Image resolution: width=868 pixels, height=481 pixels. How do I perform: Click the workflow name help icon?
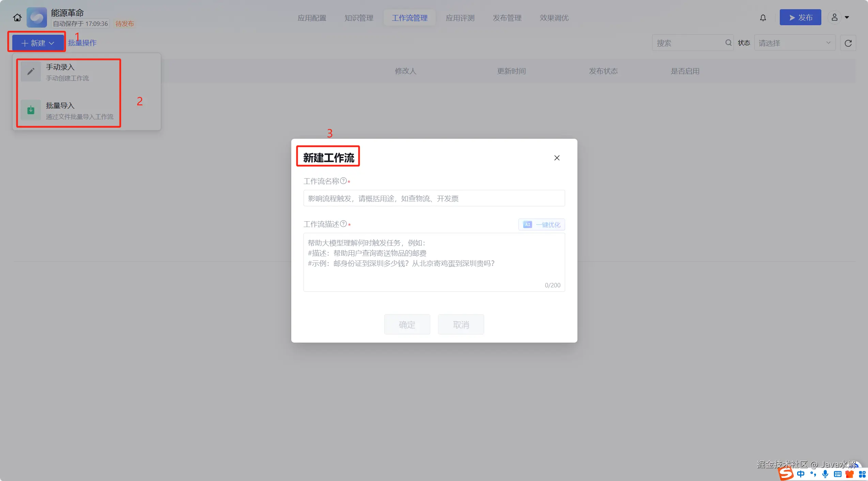(x=343, y=181)
